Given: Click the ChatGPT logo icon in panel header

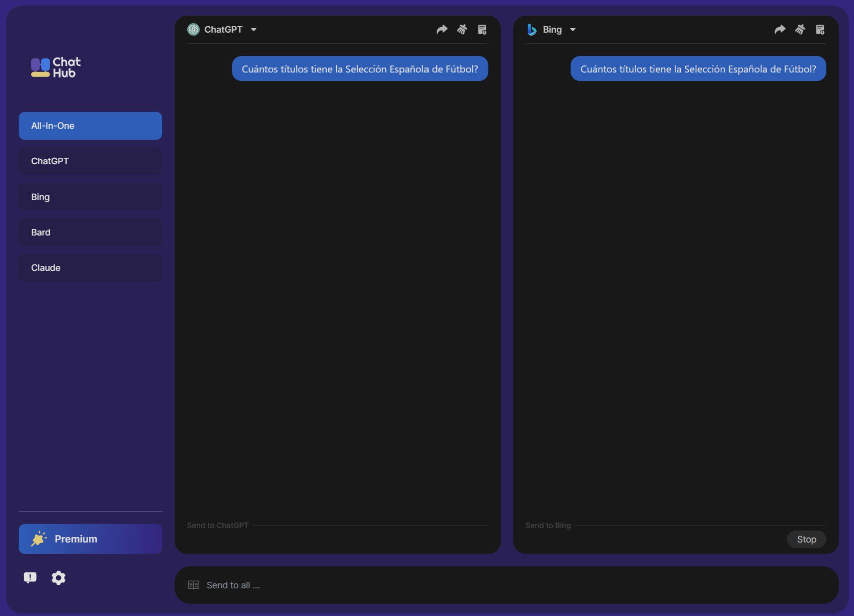Looking at the screenshot, I should (193, 30).
